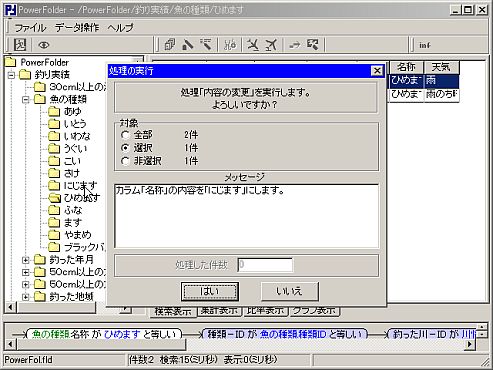Close the 処理の実行 dialog
Image resolution: width=493 pixels, height=370 pixels.
click(377, 71)
